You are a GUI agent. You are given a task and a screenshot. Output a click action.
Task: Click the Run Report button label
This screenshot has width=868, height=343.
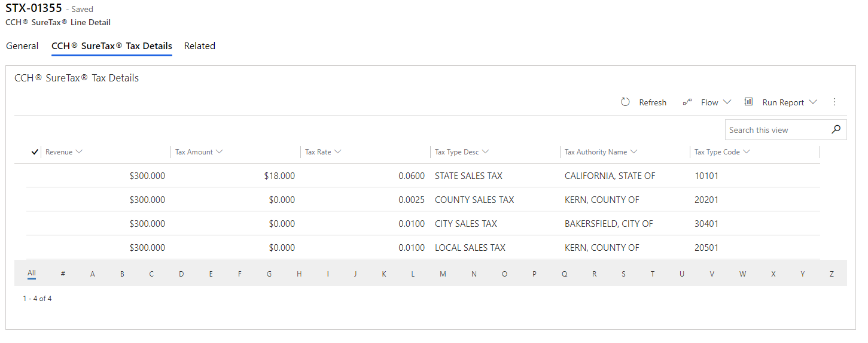click(783, 102)
